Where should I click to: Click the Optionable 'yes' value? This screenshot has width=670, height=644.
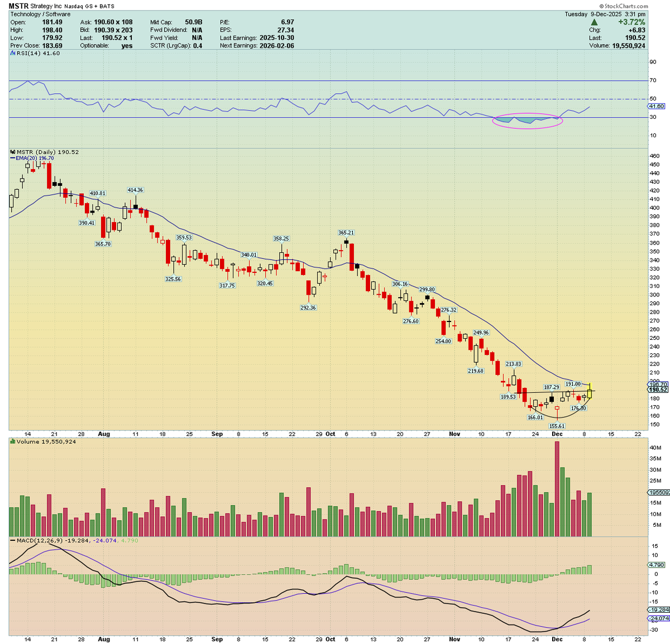pyautogui.click(x=127, y=46)
